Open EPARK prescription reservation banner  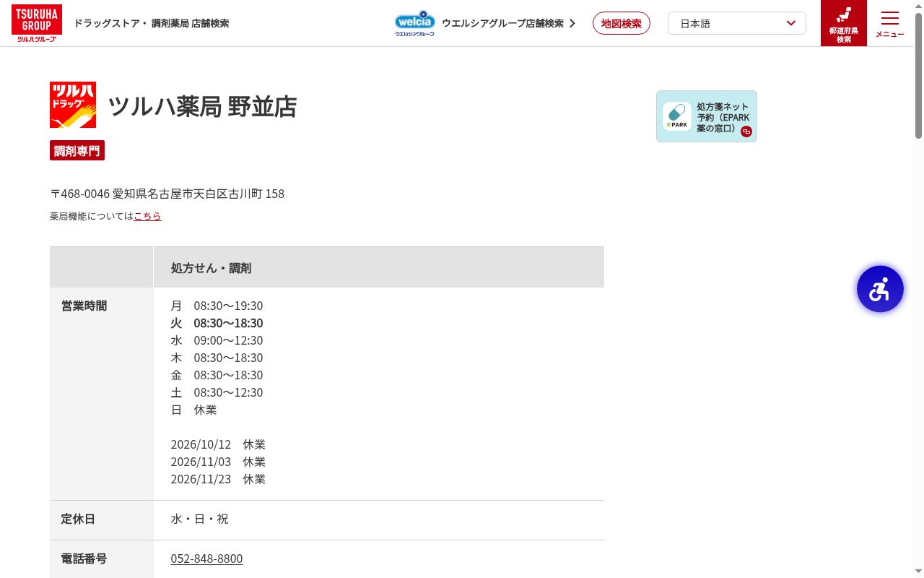coord(707,116)
